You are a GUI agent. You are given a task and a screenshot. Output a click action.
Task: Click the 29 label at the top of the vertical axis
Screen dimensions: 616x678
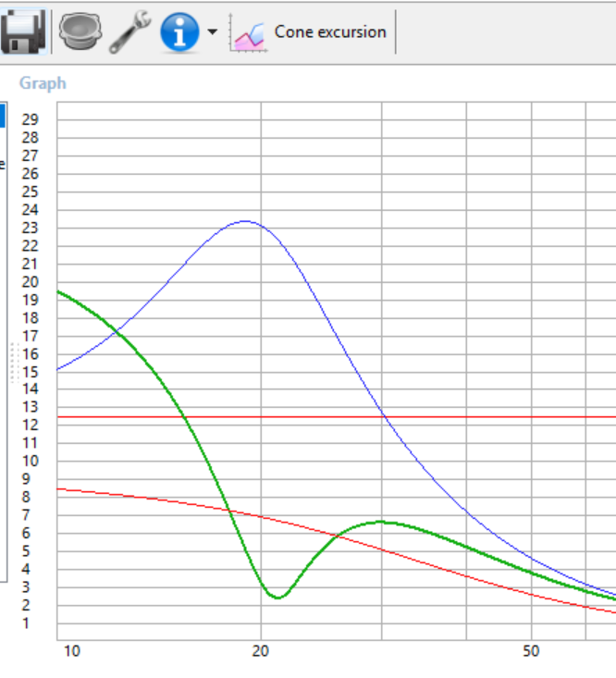(x=31, y=119)
